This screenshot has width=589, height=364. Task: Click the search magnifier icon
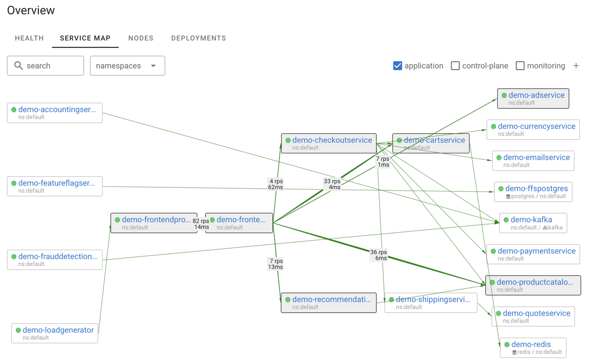(x=19, y=66)
